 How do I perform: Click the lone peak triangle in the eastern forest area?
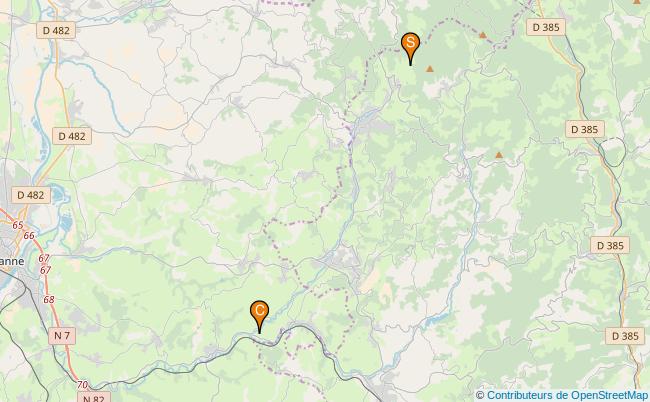pyautogui.click(x=499, y=155)
